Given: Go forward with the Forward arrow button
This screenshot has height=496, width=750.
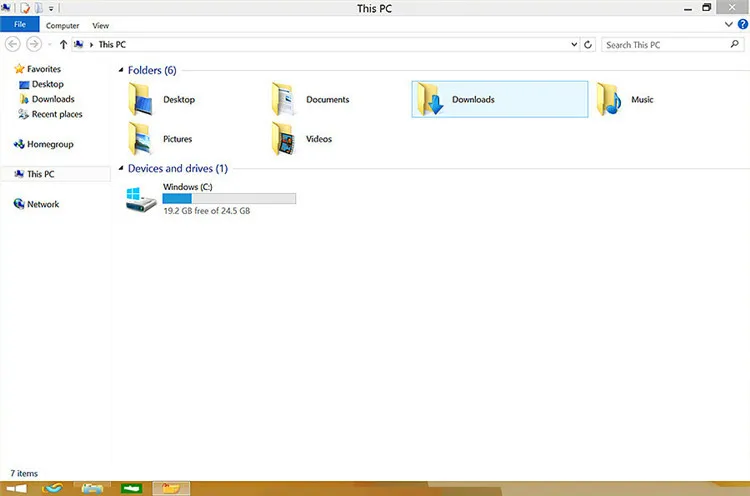Looking at the screenshot, I should pyautogui.click(x=33, y=44).
